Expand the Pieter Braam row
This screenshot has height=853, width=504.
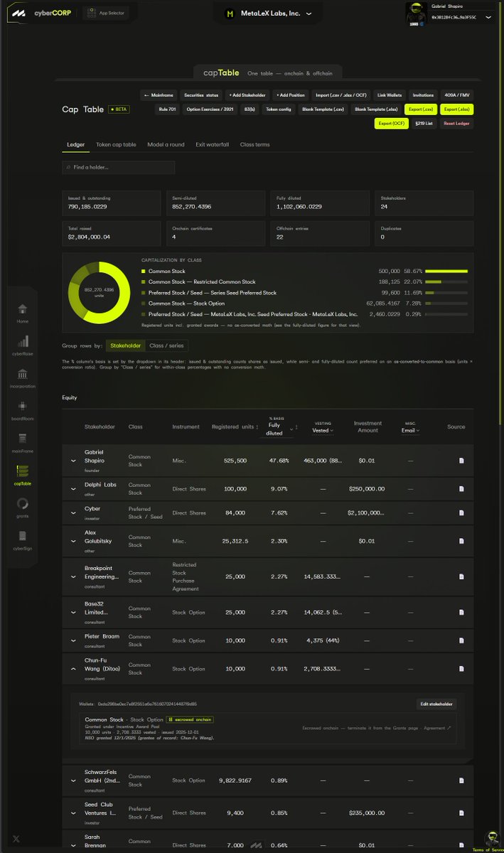click(73, 640)
